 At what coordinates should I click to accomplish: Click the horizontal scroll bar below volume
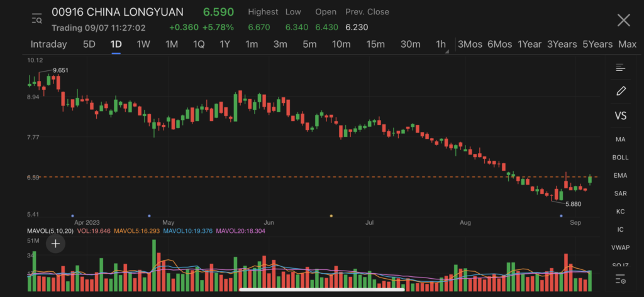[322, 289]
